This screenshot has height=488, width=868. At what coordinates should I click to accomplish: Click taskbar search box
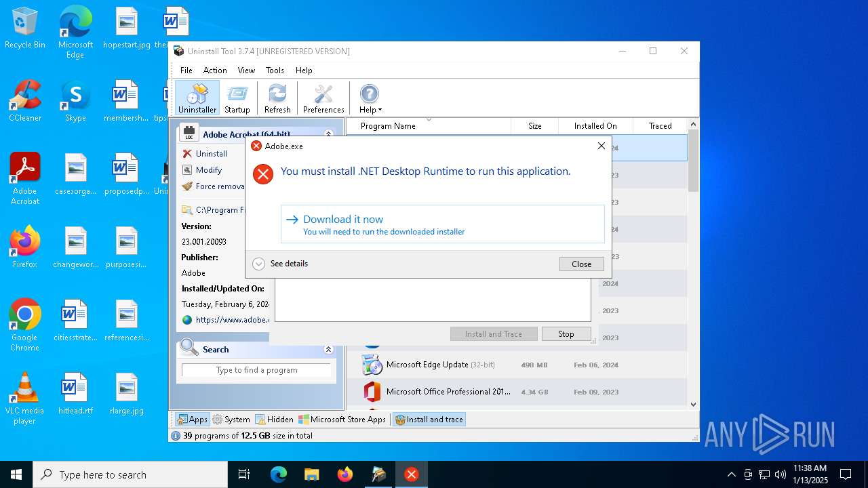click(x=130, y=474)
